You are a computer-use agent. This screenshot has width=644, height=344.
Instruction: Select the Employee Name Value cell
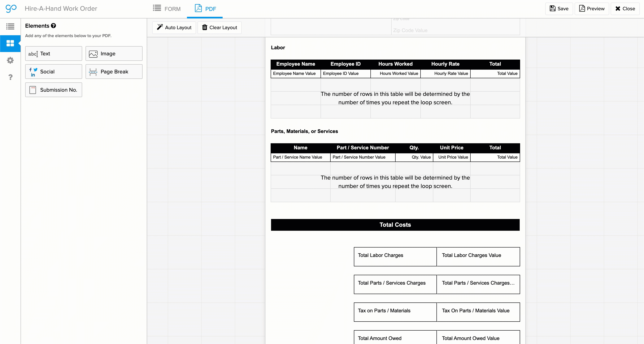tap(296, 74)
